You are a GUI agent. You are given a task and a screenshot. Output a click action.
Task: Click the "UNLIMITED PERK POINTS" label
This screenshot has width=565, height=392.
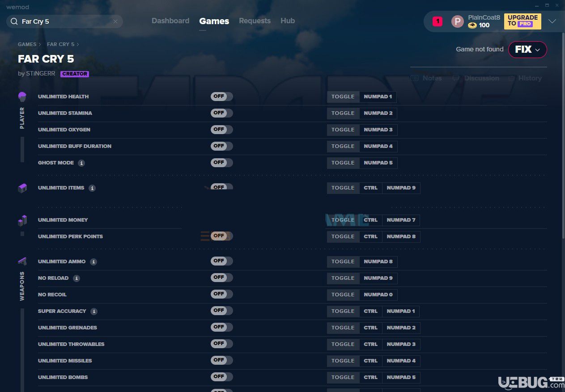click(70, 236)
